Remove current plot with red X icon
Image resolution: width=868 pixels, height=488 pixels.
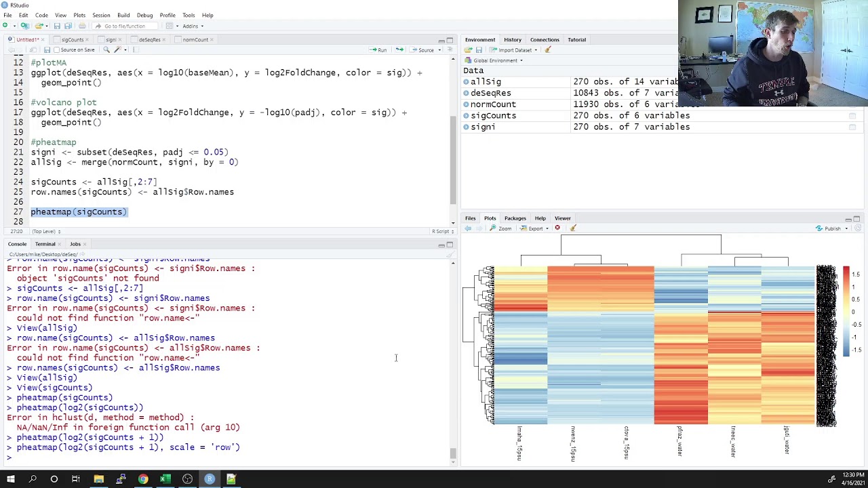pos(557,228)
